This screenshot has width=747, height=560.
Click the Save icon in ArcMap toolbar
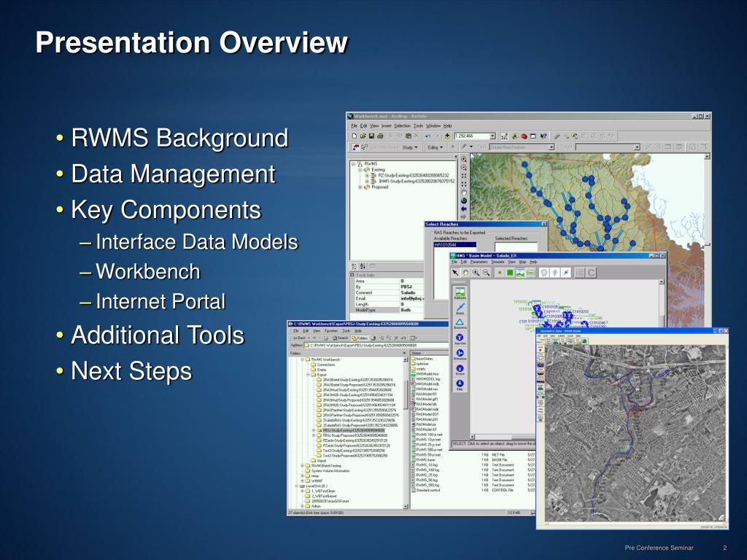pos(371,136)
